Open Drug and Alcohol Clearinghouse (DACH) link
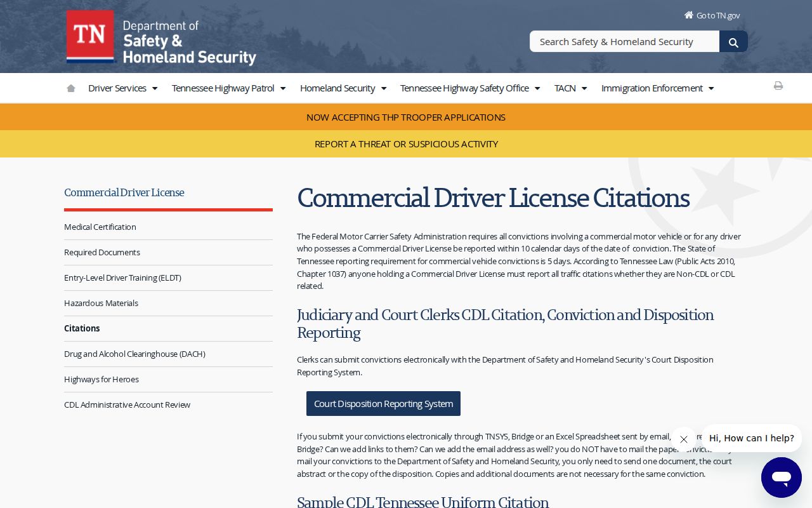812x508 pixels. [134, 354]
